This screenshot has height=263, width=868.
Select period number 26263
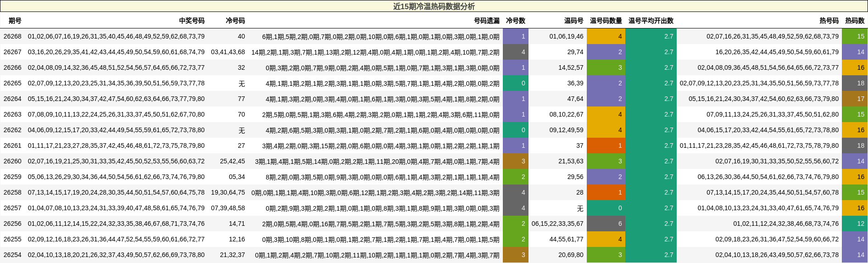pos(12,114)
